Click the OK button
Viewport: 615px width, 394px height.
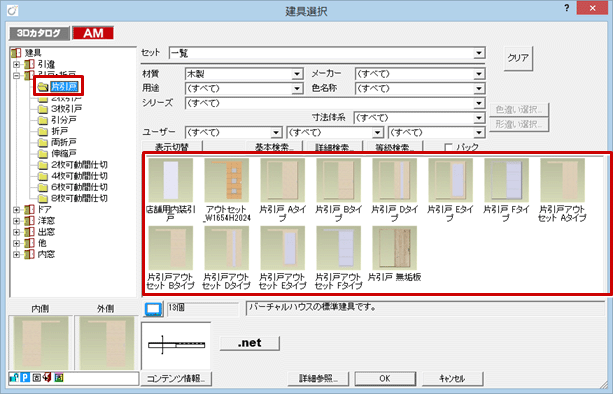pyautogui.click(x=385, y=378)
